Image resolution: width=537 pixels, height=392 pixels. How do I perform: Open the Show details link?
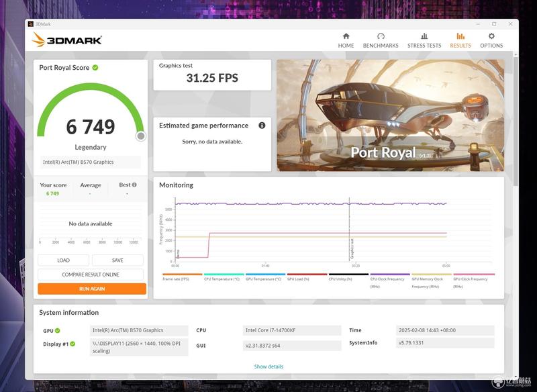coord(268,366)
